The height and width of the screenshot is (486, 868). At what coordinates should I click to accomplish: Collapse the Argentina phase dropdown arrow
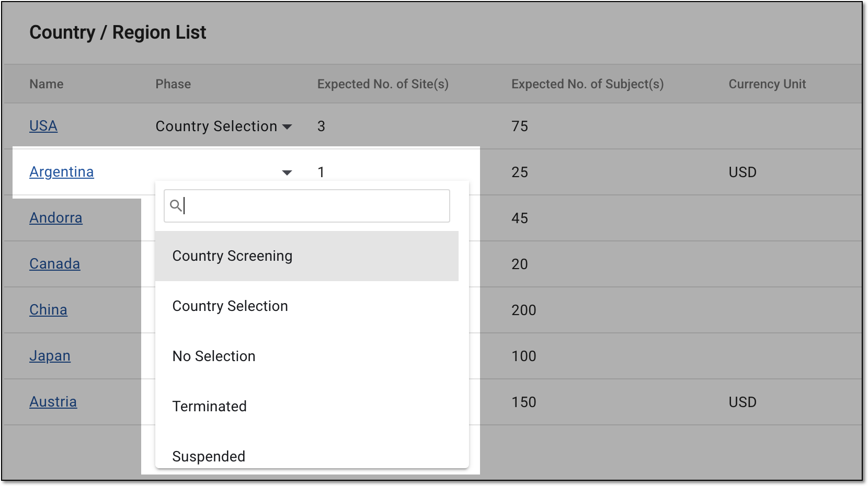pos(287,172)
